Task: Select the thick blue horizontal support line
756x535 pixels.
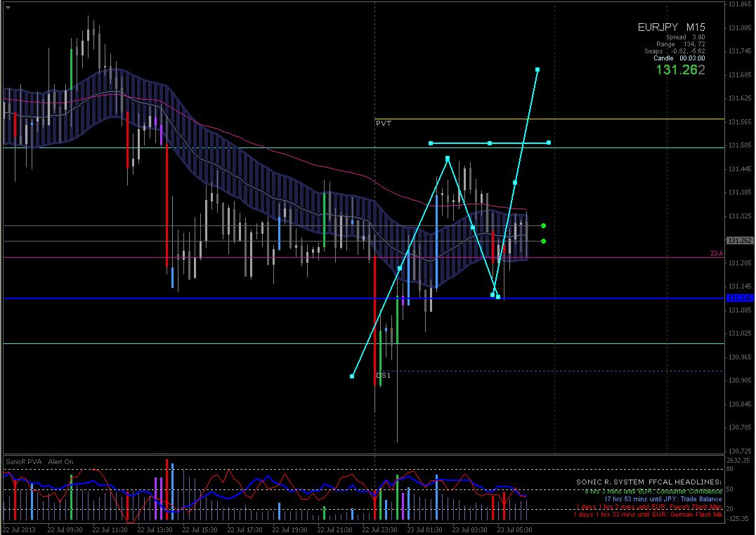Action: (211, 298)
